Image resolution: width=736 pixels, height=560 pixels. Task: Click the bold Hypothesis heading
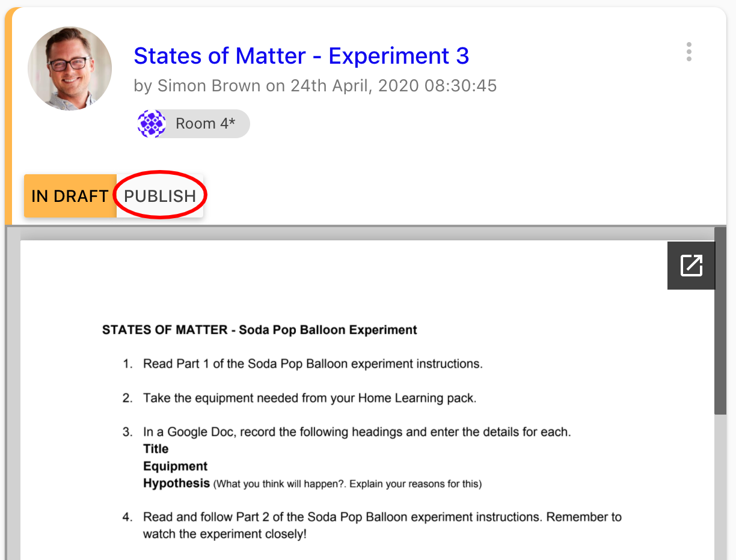coord(176,483)
